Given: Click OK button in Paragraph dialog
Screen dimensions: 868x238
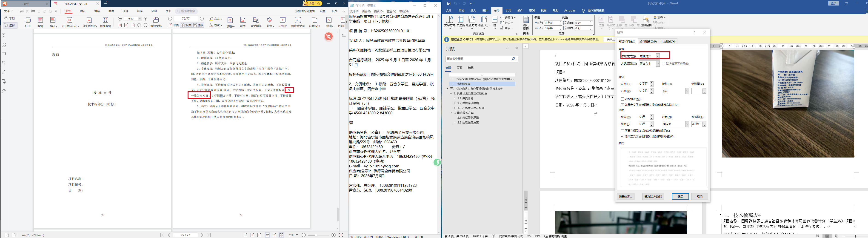Looking at the screenshot, I should 680,197.
